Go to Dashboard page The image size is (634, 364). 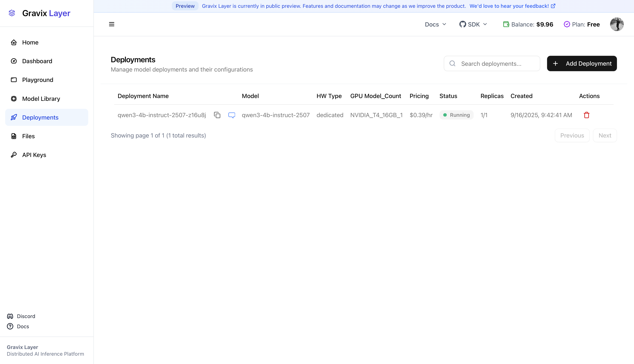coord(37,61)
